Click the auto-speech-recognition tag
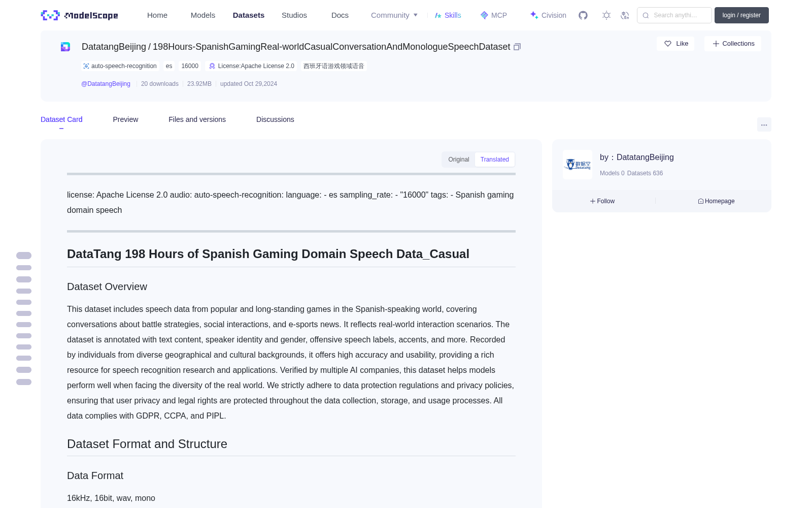 pyautogui.click(x=120, y=66)
